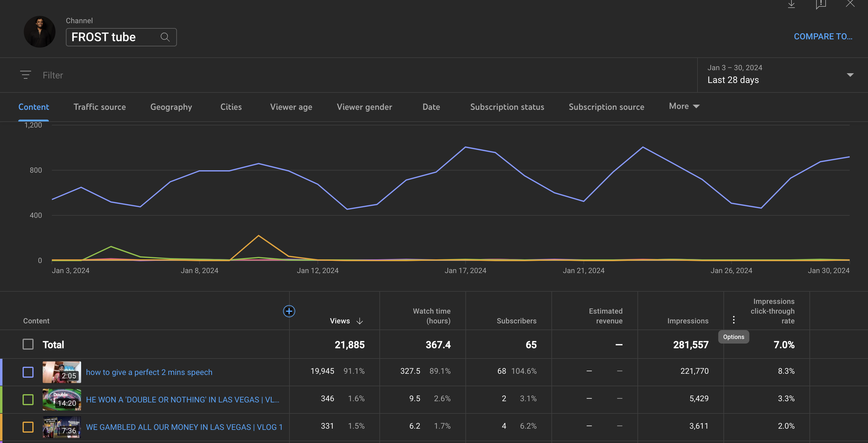This screenshot has width=868, height=443.
Task: Check the '2 mins speech' video checkbox
Action: (x=28, y=372)
